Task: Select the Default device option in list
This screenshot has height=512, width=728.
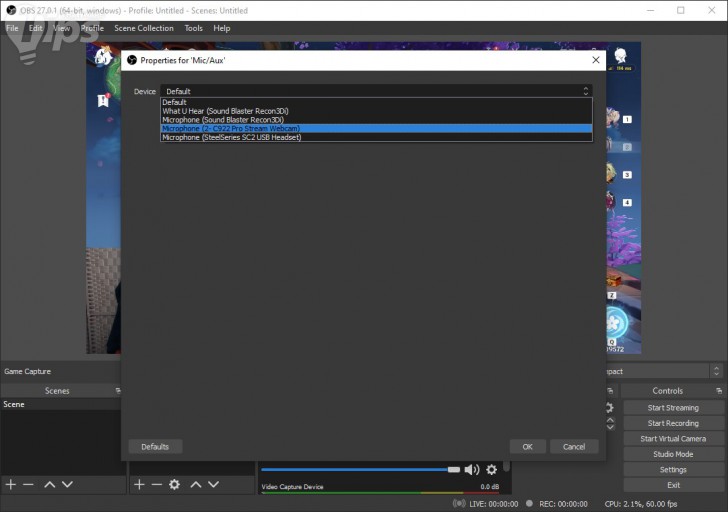Action: [x=376, y=102]
